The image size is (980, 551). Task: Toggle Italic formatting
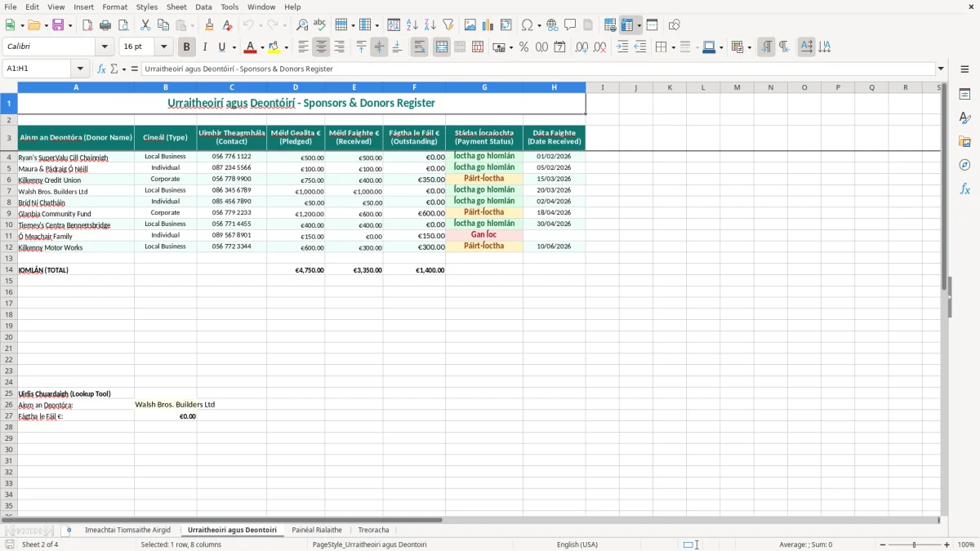tap(205, 47)
